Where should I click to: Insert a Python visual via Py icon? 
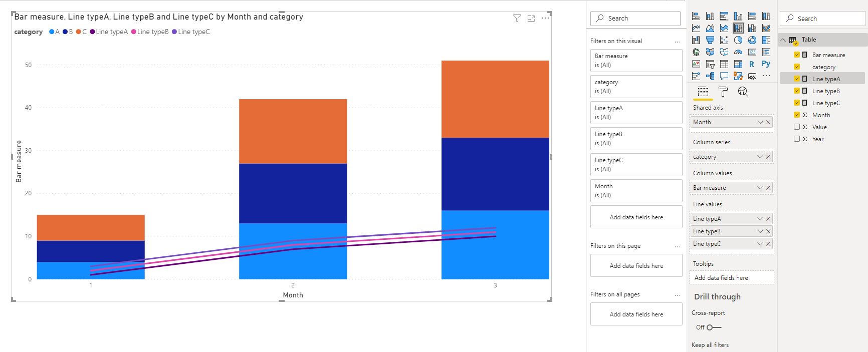pos(766,64)
